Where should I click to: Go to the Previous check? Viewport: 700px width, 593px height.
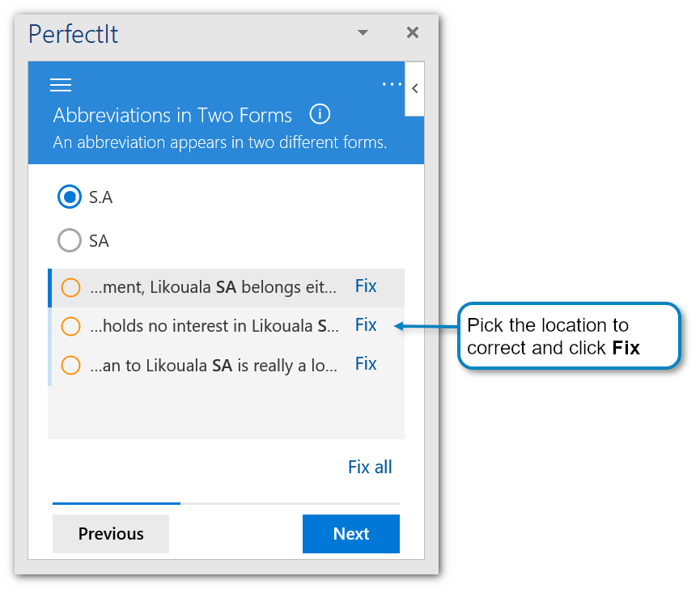(x=111, y=534)
